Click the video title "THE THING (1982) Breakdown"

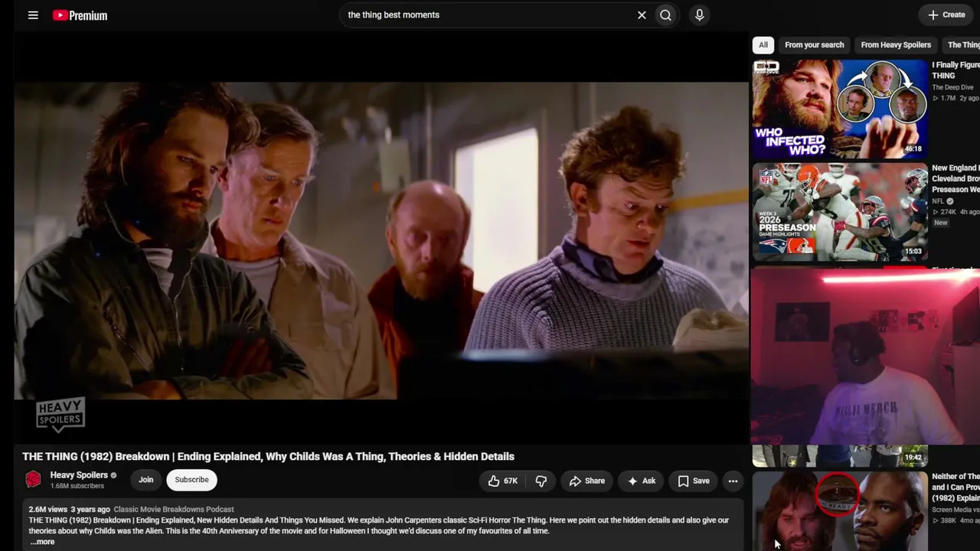coord(268,456)
